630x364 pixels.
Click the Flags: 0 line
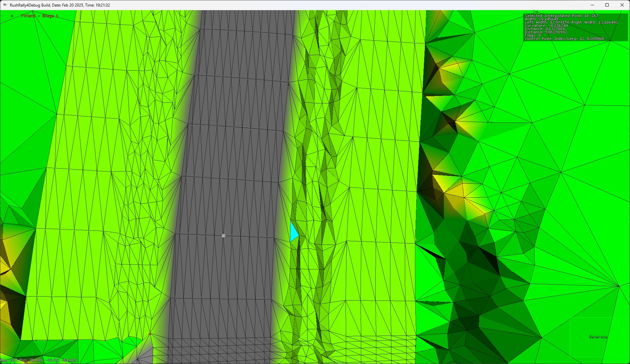[532, 35]
